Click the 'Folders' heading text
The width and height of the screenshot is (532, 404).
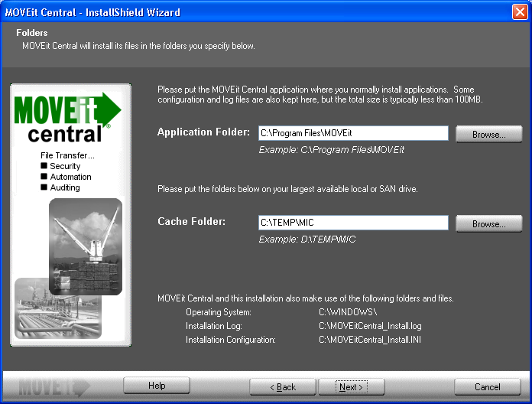coord(32,33)
